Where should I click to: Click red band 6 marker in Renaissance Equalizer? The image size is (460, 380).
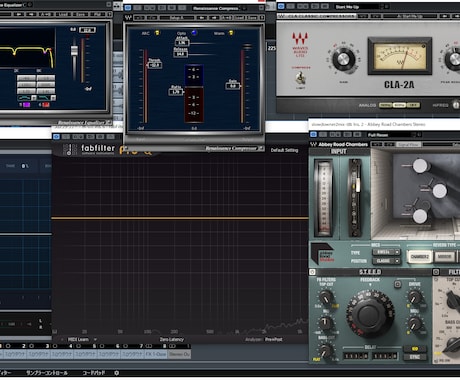[x=46, y=105]
